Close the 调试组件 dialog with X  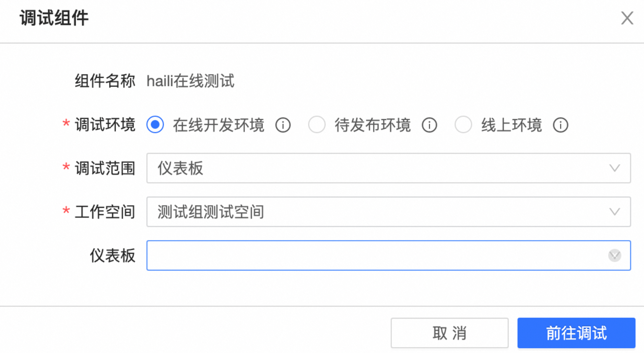coord(627,18)
